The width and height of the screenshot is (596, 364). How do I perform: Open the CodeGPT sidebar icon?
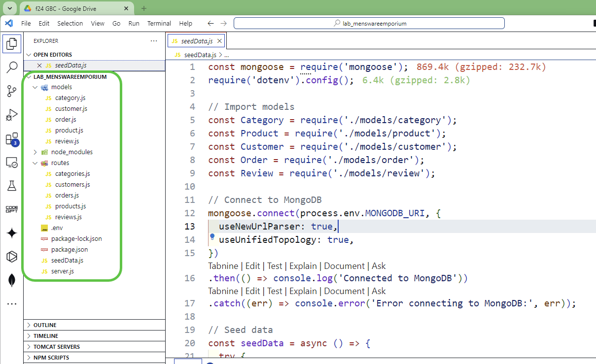(12, 209)
